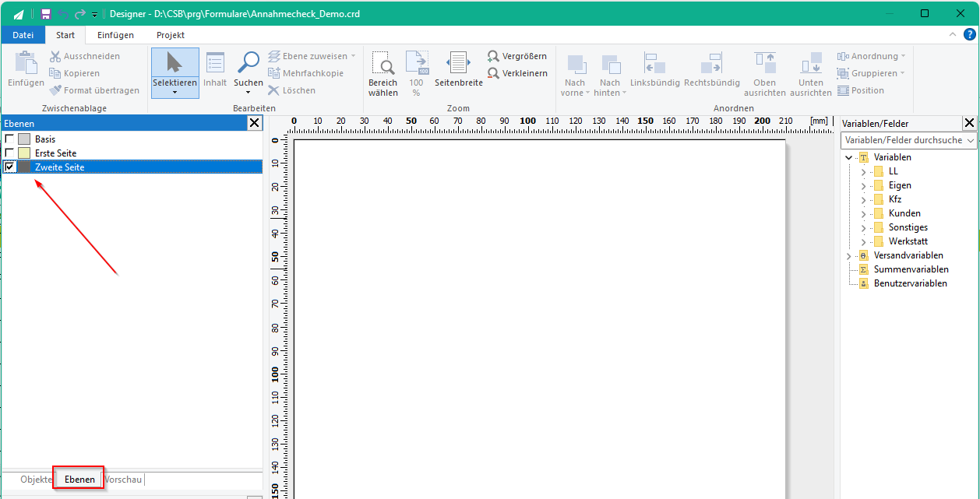Click the Zweite Seite dark color swatch

tap(24, 167)
